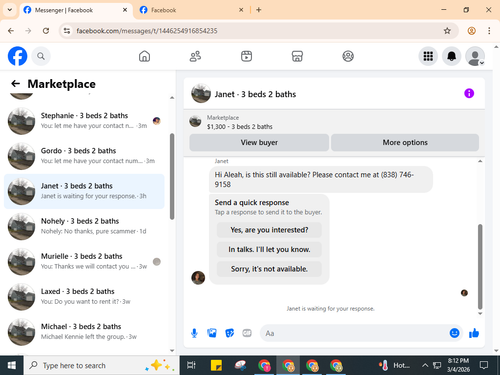The height and width of the screenshot is (375, 500).
Task: Open the Reels video icon
Action: point(246,56)
